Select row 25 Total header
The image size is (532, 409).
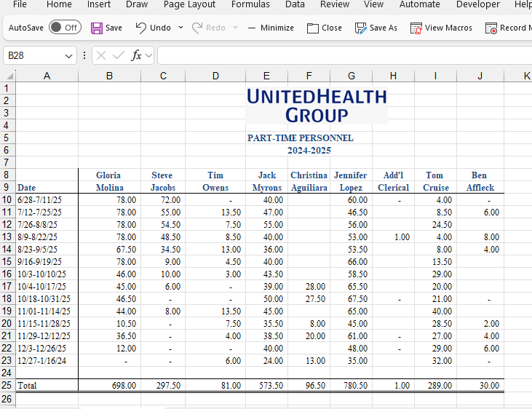point(7,384)
